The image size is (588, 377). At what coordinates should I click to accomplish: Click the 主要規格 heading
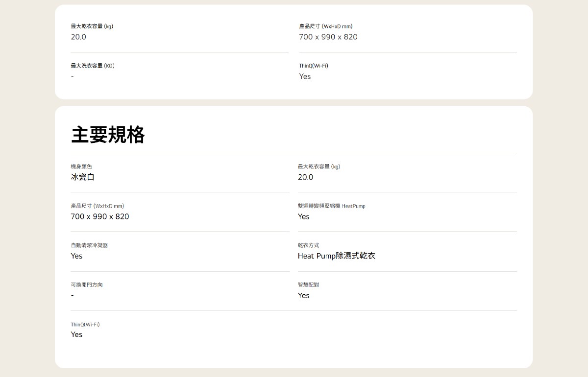click(x=108, y=135)
